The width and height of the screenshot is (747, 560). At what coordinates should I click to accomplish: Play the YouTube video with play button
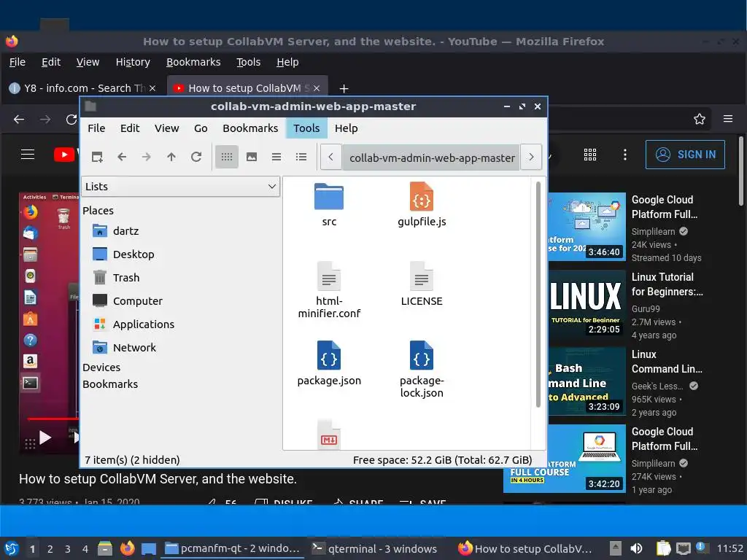(45, 437)
